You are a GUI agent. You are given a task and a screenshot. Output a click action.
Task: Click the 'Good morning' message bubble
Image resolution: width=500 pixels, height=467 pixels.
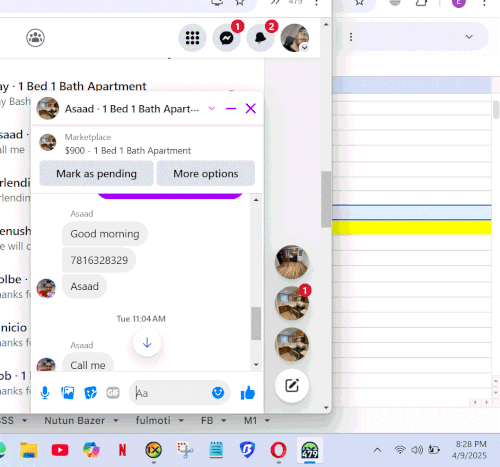click(105, 234)
